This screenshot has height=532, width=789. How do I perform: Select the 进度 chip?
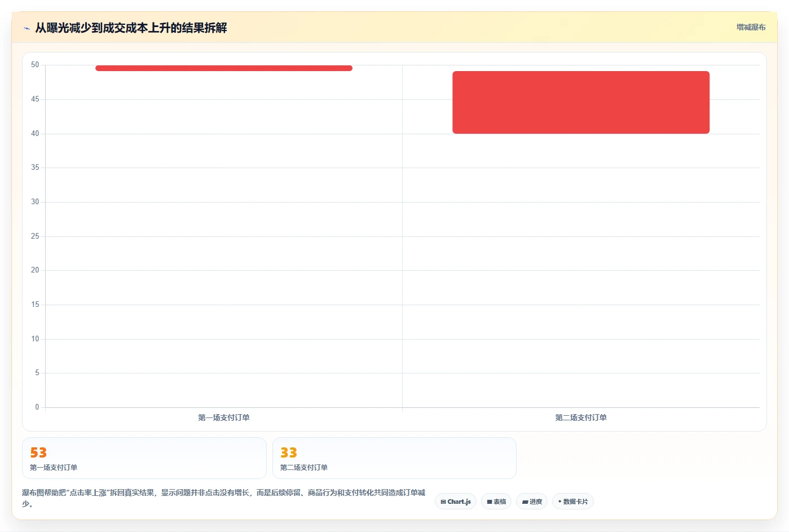tap(532, 502)
